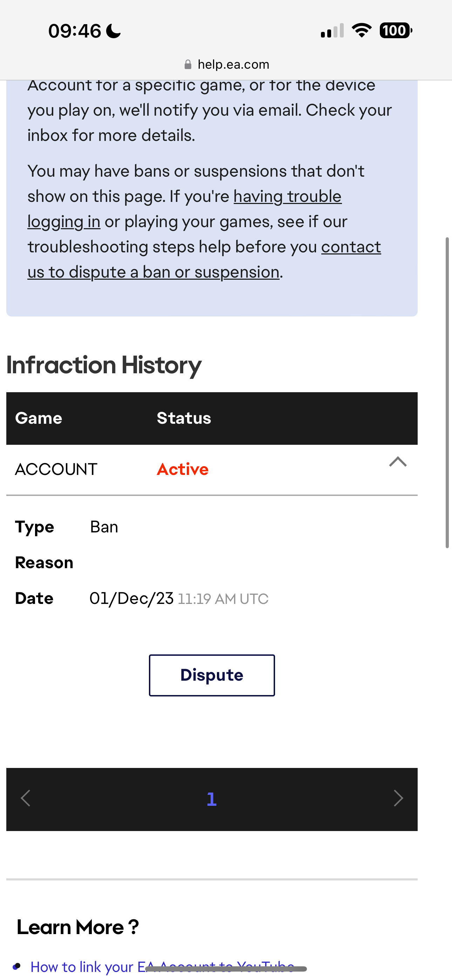Screen dimensions: 452x980
Task: Tap the Game column header
Action: coord(39,418)
